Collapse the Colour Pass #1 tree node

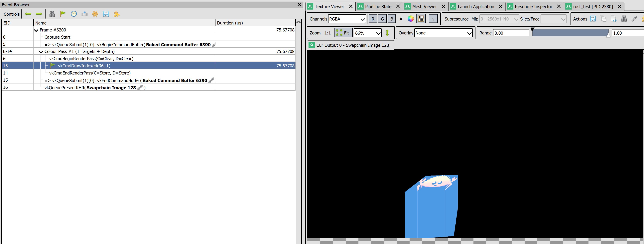[41, 52]
